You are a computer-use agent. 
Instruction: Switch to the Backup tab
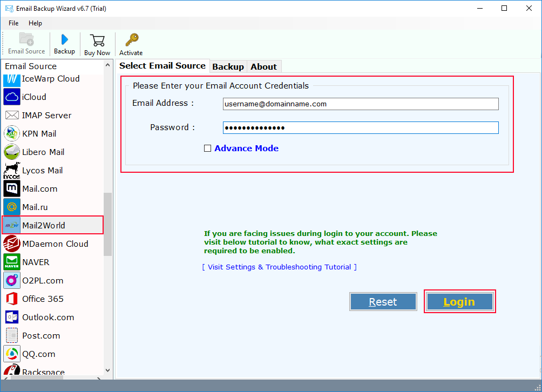coord(228,67)
